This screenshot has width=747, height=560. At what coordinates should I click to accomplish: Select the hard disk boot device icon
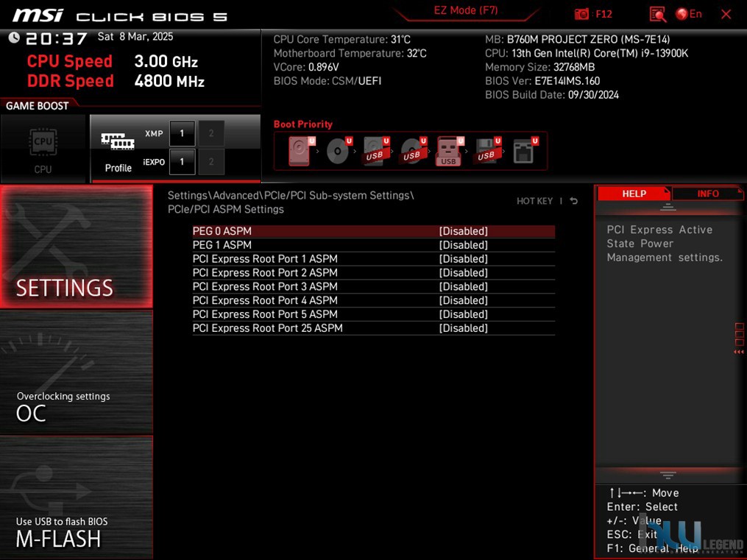tap(301, 151)
